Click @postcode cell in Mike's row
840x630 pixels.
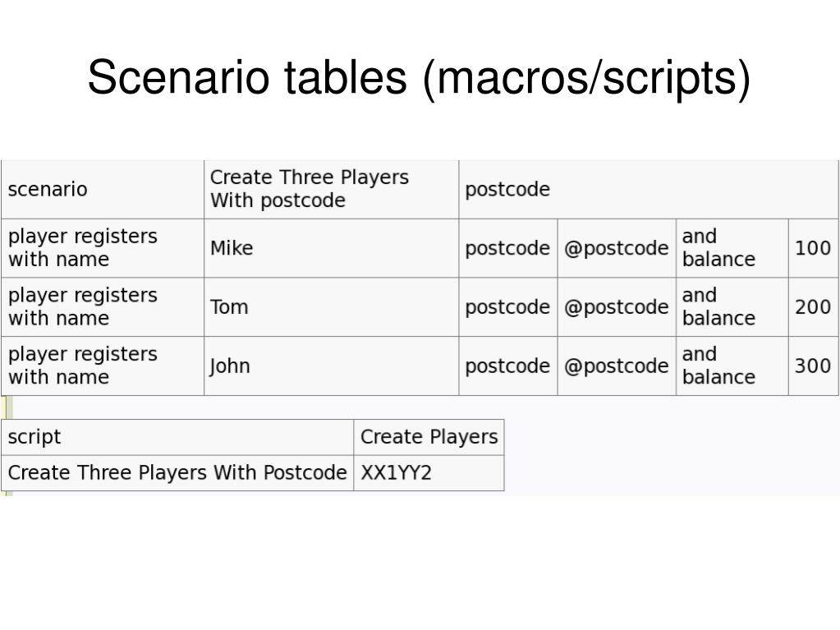pos(617,248)
